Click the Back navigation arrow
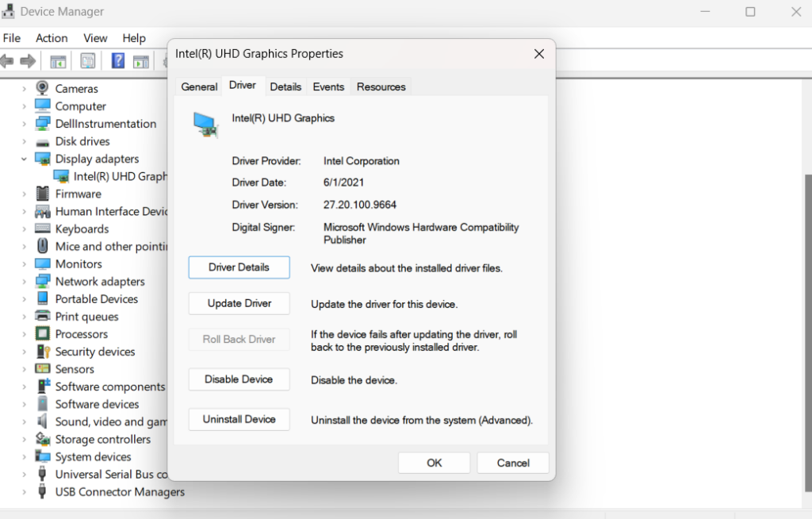 [x=8, y=60]
